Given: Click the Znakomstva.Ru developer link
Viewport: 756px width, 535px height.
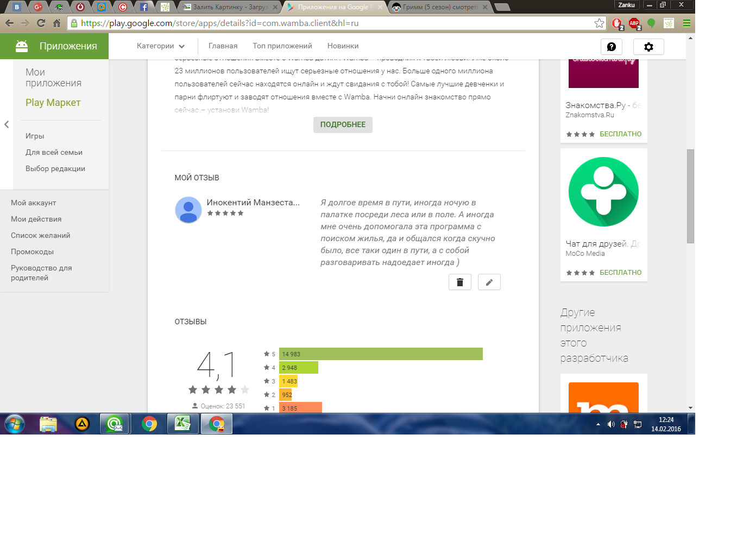Looking at the screenshot, I should click(590, 115).
